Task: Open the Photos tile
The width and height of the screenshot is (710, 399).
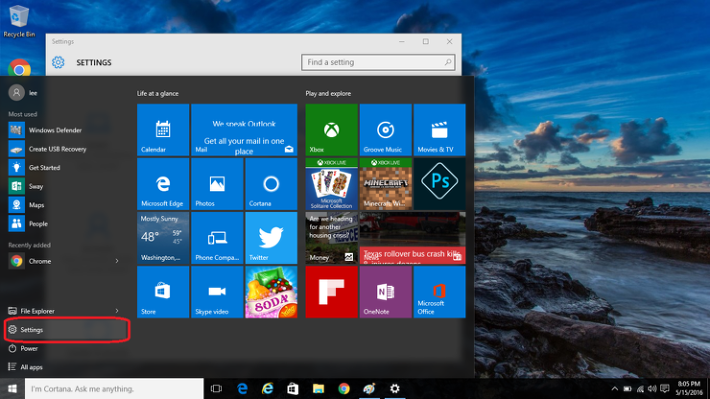Action: tap(217, 184)
